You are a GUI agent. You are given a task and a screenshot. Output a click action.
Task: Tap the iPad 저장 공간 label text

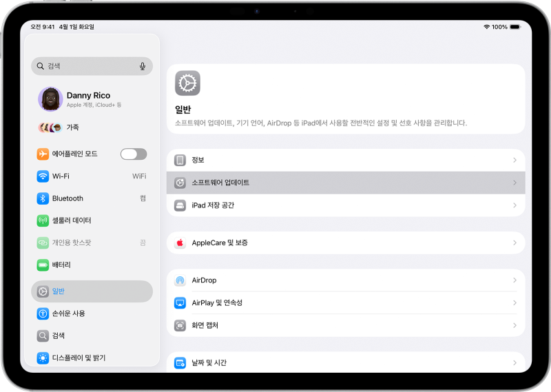click(x=213, y=205)
